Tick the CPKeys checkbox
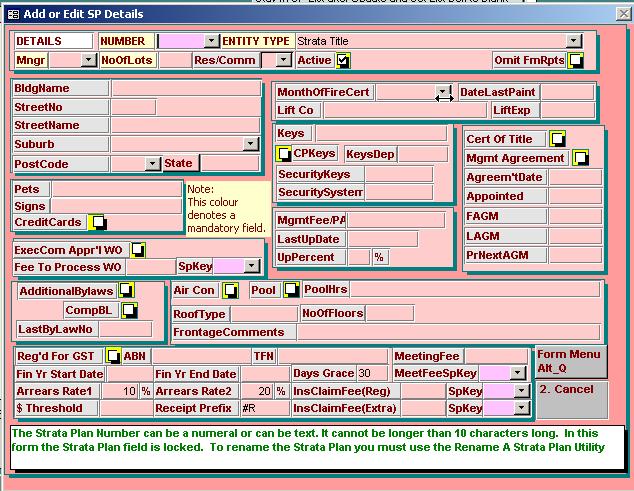This screenshot has height=491, width=634. [x=284, y=154]
